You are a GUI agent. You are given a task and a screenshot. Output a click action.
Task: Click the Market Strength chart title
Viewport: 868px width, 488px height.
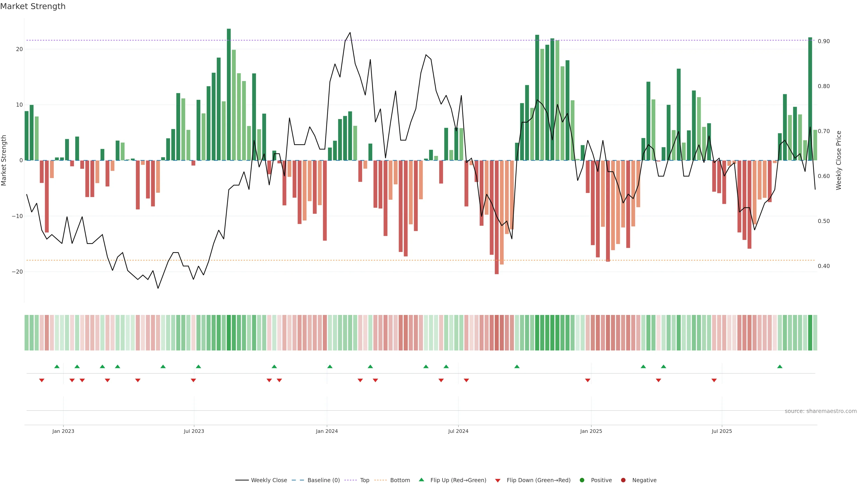[33, 6]
